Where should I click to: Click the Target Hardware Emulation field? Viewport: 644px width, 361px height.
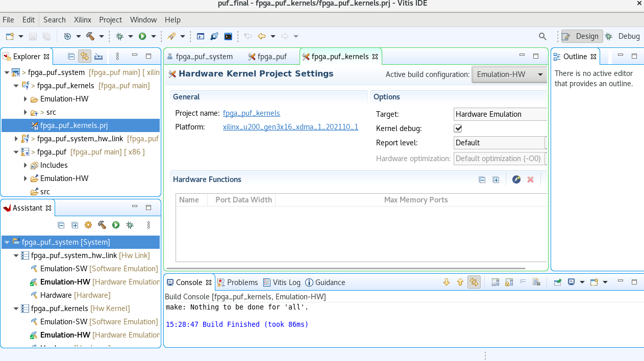(500, 114)
